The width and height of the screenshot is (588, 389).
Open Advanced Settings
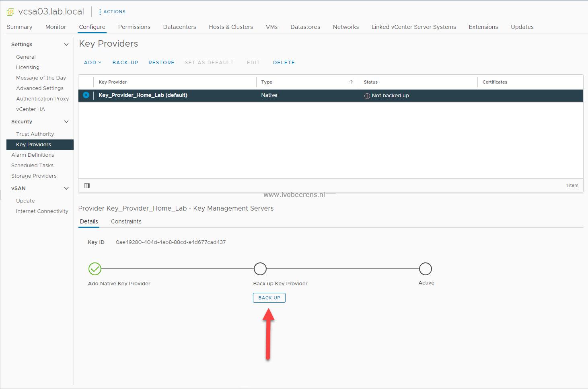[40, 88]
